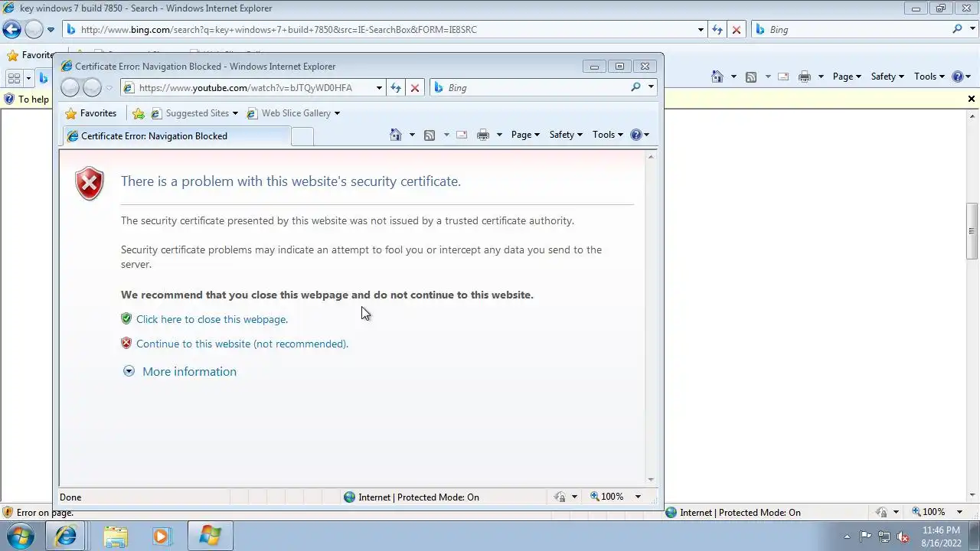Image resolution: width=980 pixels, height=551 pixels.
Task: Show hidden tray icons arrow
Action: click(847, 536)
